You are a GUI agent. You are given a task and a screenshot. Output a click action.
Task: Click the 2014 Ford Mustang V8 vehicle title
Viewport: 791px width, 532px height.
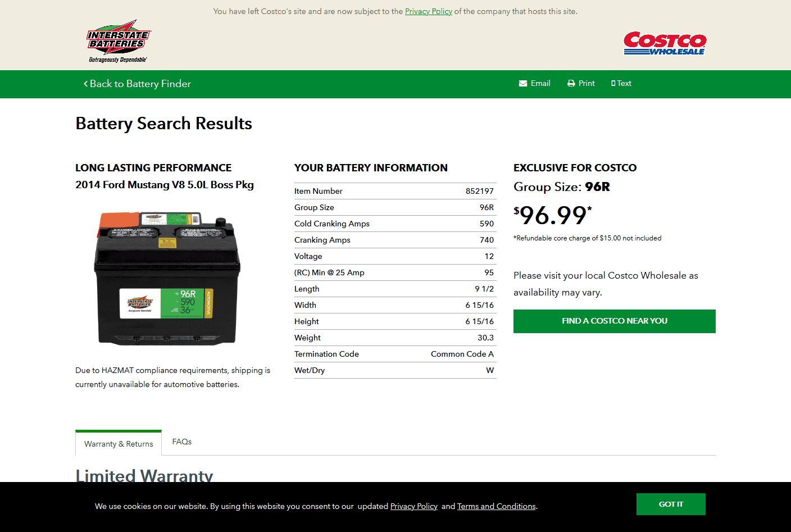(x=165, y=185)
